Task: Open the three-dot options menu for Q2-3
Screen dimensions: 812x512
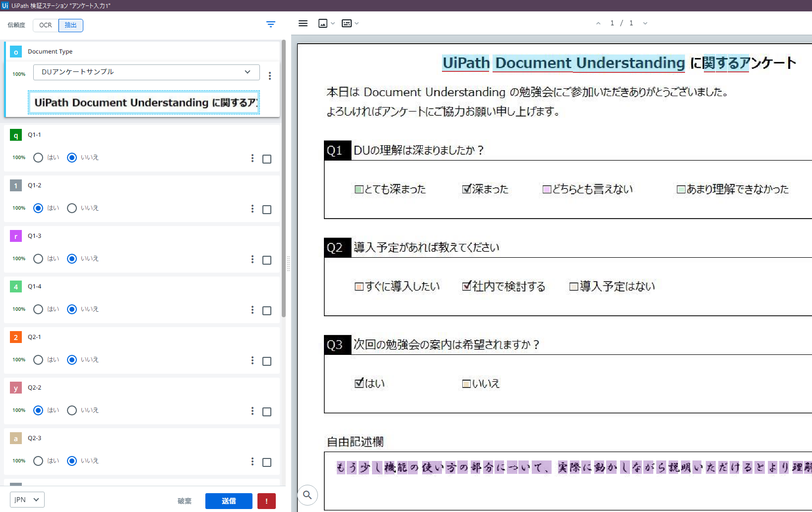Action: tap(252, 461)
